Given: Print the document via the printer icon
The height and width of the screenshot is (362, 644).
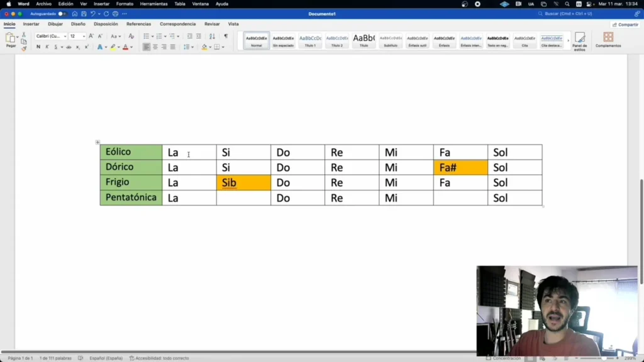Looking at the screenshot, I should pos(116,14).
